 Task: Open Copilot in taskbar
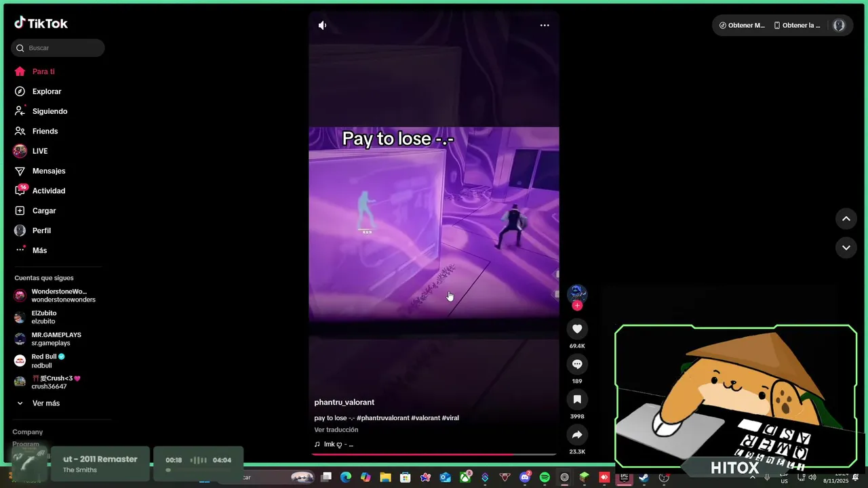point(366,477)
